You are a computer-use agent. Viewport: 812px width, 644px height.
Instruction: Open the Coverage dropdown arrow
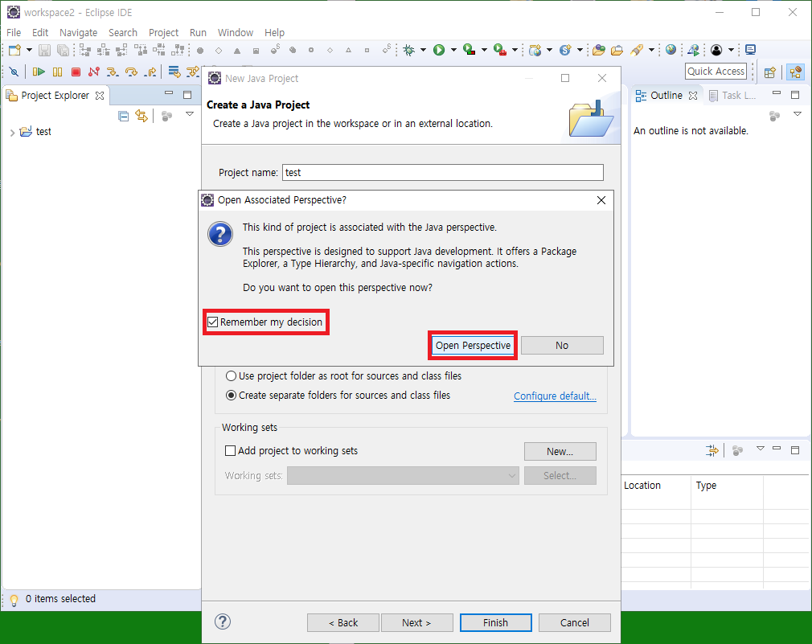[x=484, y=50]
